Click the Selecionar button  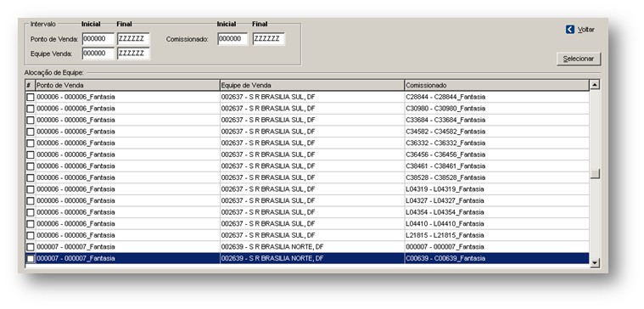[579, 59]
